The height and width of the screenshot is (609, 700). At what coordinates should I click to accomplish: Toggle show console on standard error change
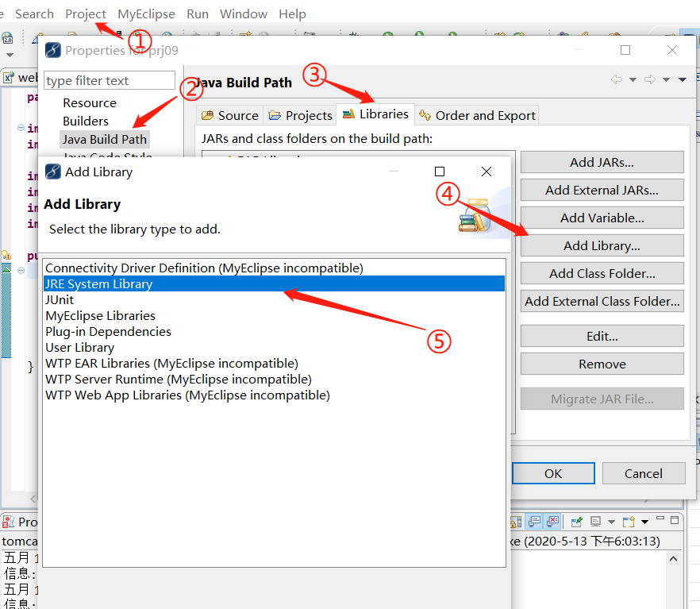click(552, 521)
